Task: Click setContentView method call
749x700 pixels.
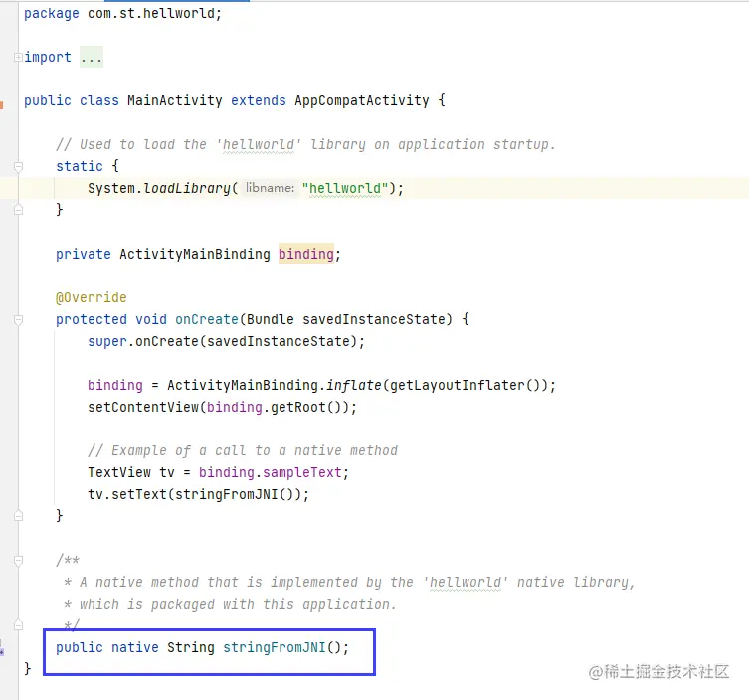Action: [143, 408]
